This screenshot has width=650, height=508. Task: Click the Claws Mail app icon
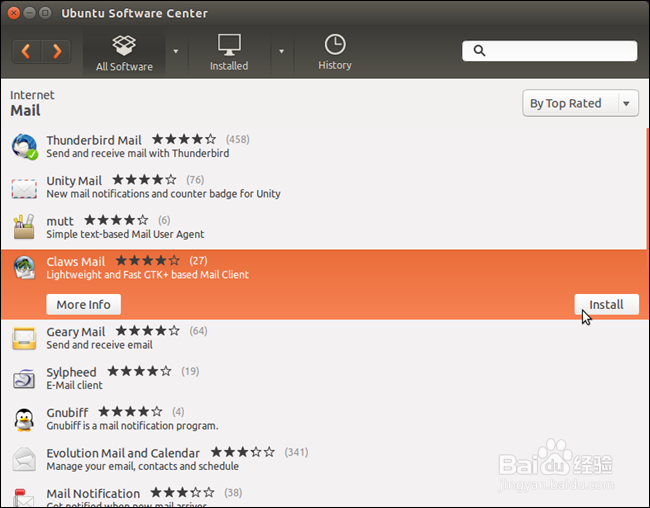click(24, 267)
